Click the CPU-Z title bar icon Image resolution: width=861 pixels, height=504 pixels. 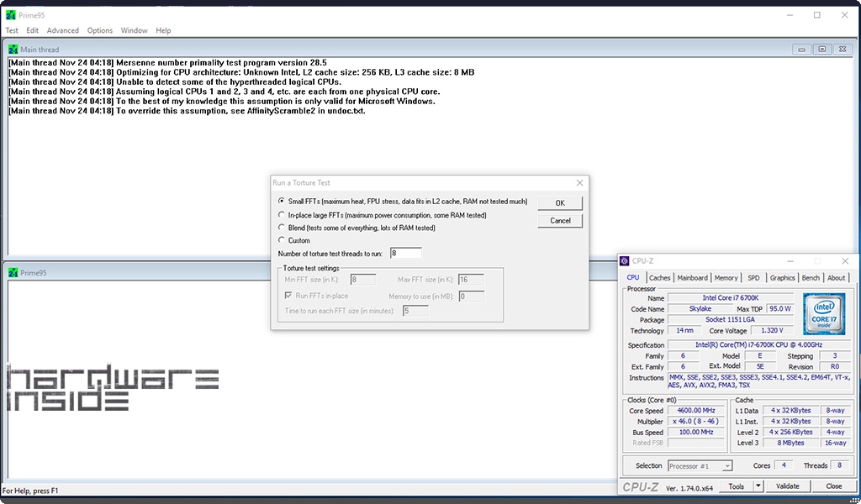(x=625, y=261)
